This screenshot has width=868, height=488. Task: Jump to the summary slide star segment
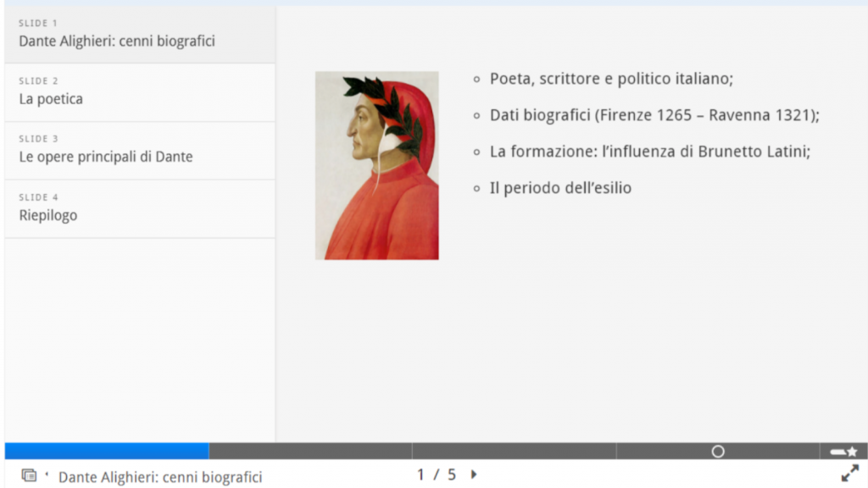point(843,451)
